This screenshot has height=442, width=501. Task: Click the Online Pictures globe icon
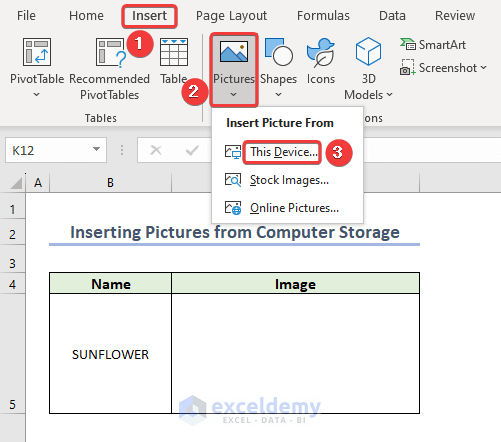click(x=233, y=208)
